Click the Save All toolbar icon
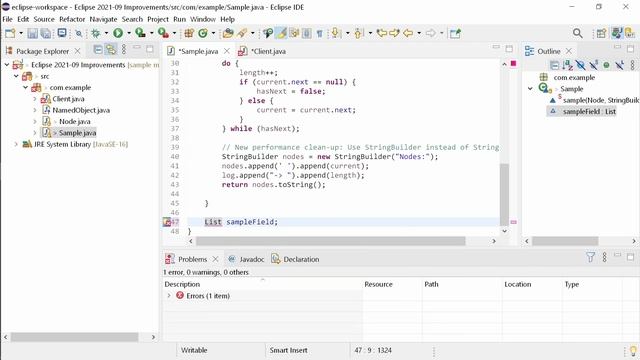This screenshot has width=640, height=360. coord(46,33)
